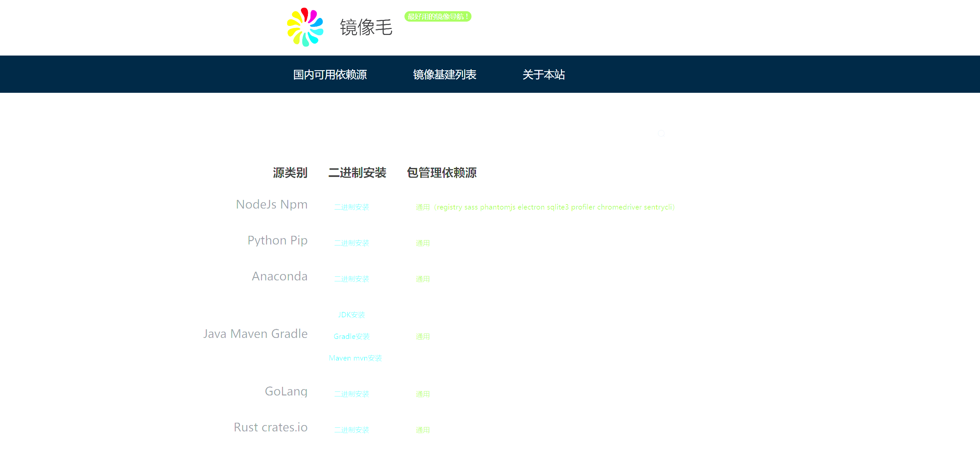Viewport: 980px width, 451px height.
Task: Open the 镜像基建列表 menu item
Action: pos(444,75)
